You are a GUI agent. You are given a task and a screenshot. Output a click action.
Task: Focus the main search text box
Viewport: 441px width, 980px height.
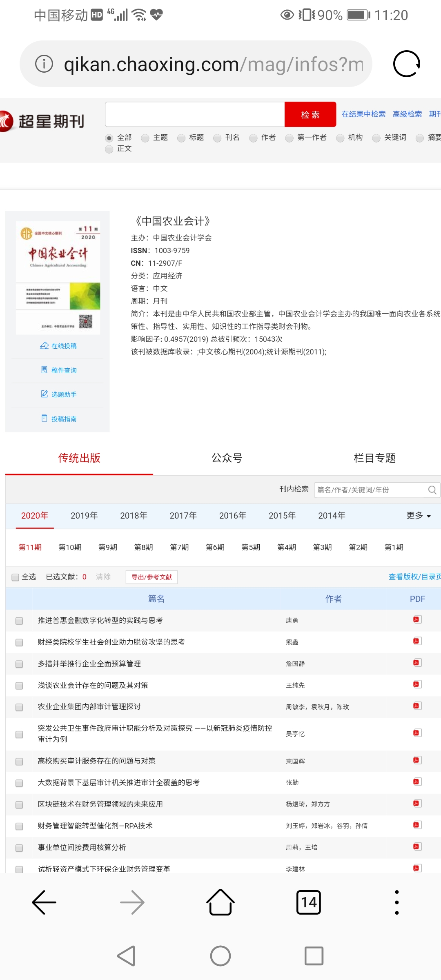pos(195,114)
